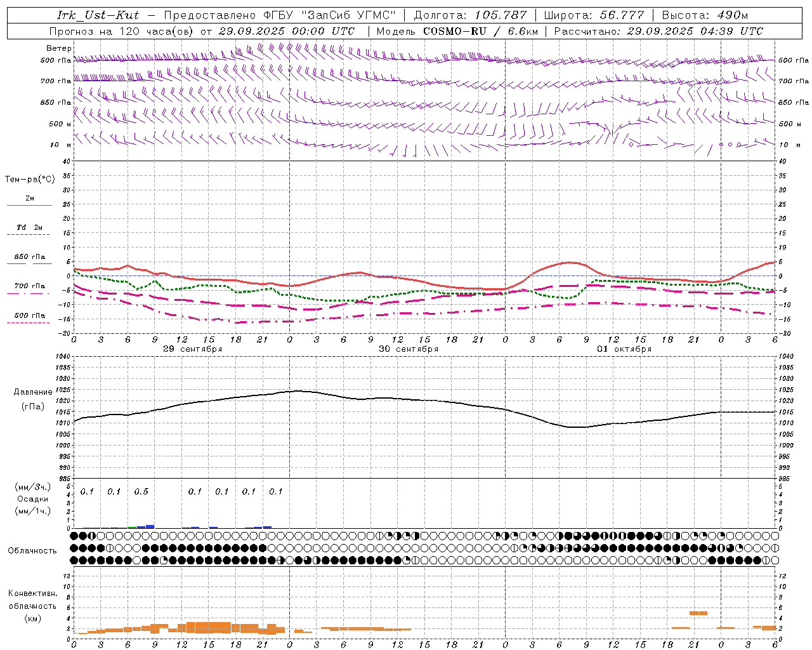Click the '10 м' wind level label on left
This screenshot has height=650, width=812.
[61, 145]
